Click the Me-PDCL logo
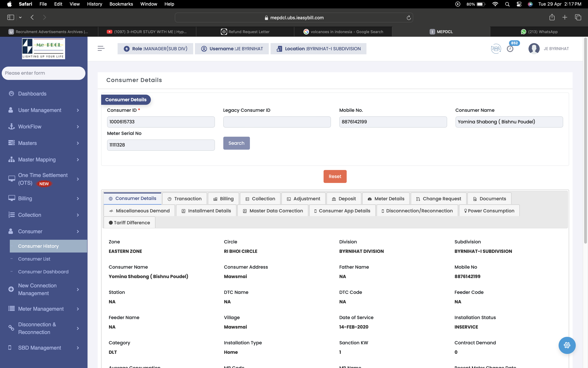 (x=44, y=49)
